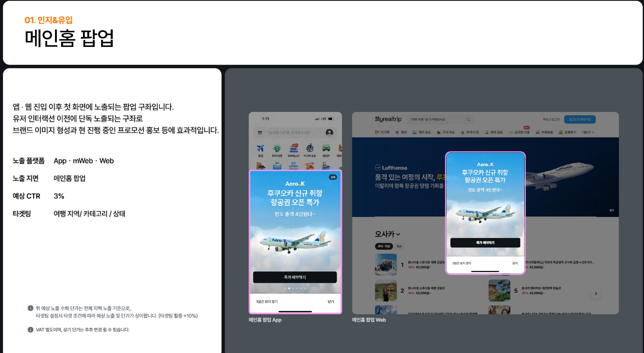644x353 pixels.
Task: Click 닫기 on the web popup
Action: click(x=515, y=263)
